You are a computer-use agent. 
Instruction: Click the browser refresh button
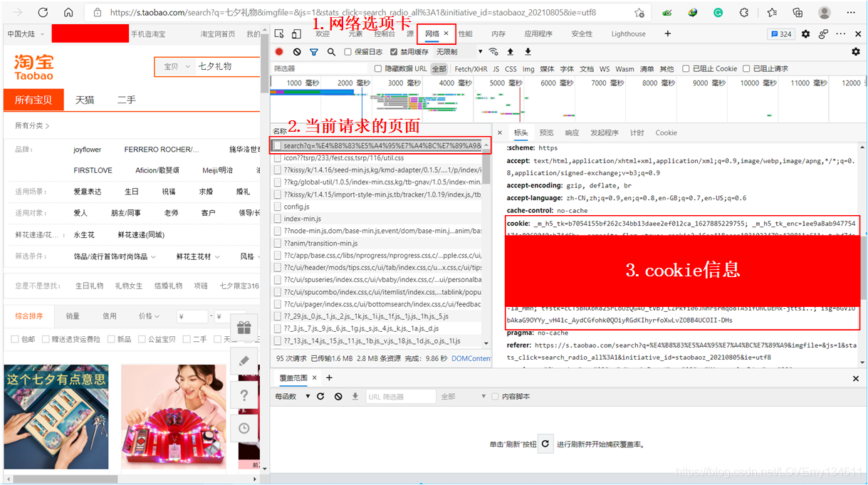pos(43,12)
